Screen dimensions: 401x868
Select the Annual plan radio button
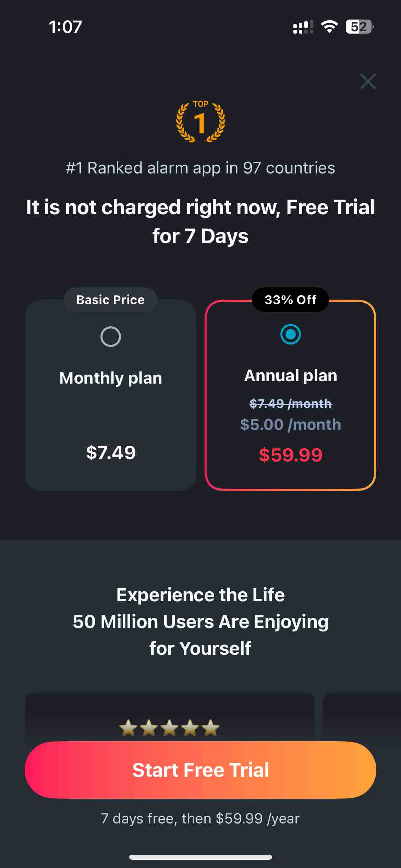290,334
